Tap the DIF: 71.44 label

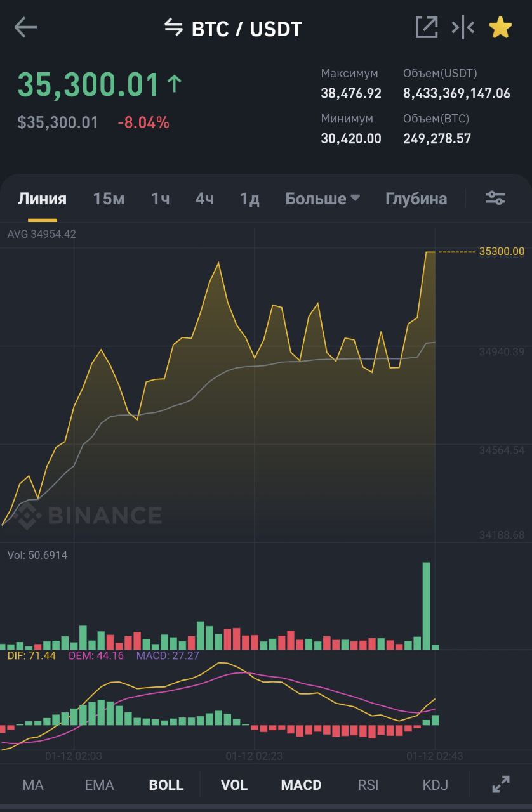[32, 655]
